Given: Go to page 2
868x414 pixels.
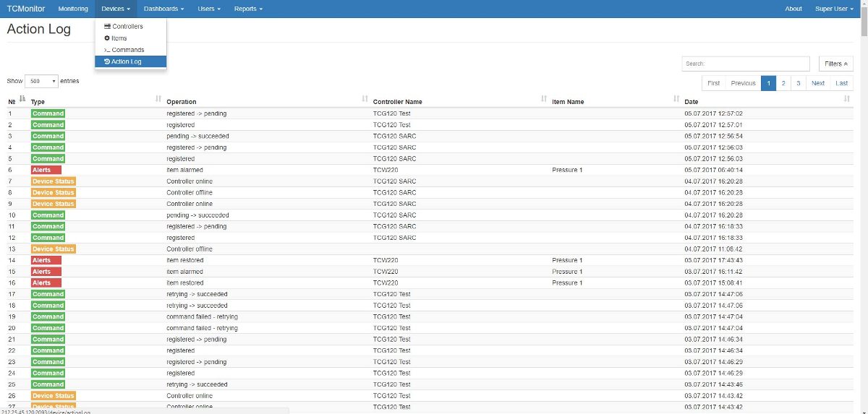Looking at the screenshot, I should (783, 83).
